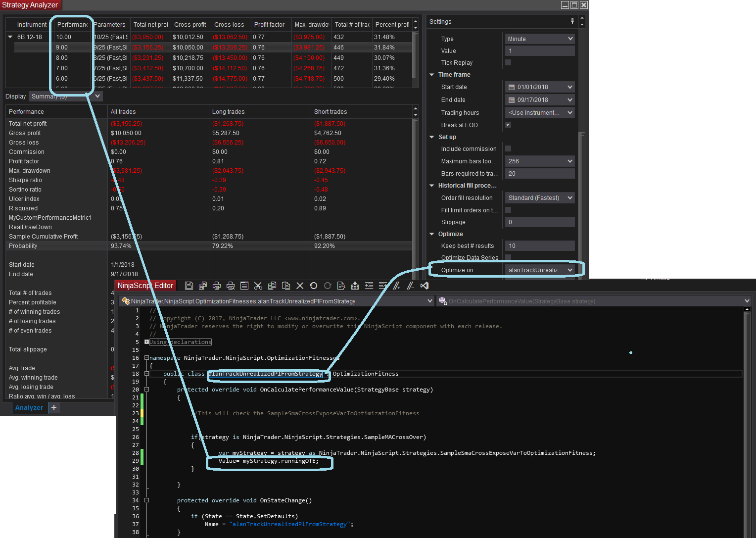Comment out the selected lines
The image size is (756, 538).
click(x=397, y=286)
